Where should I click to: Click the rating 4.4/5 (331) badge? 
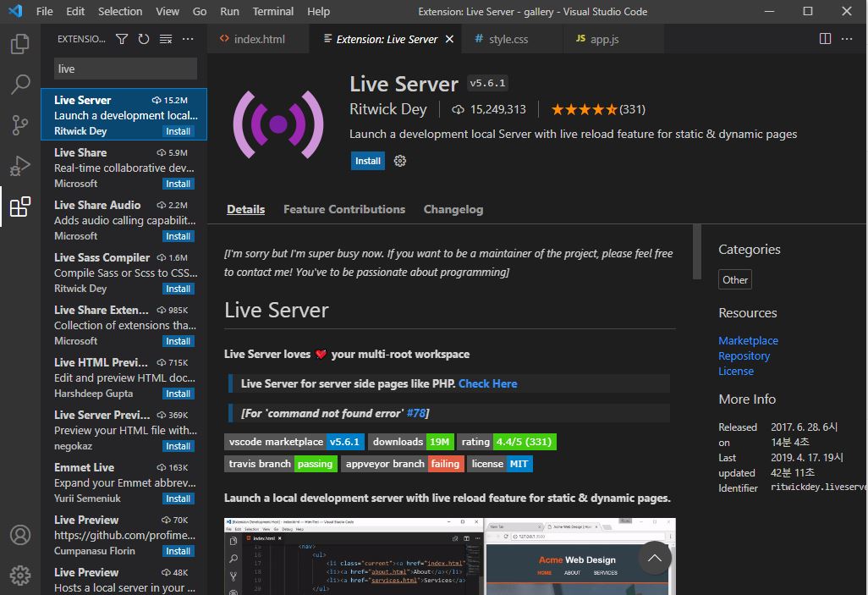tap(507, 442)
